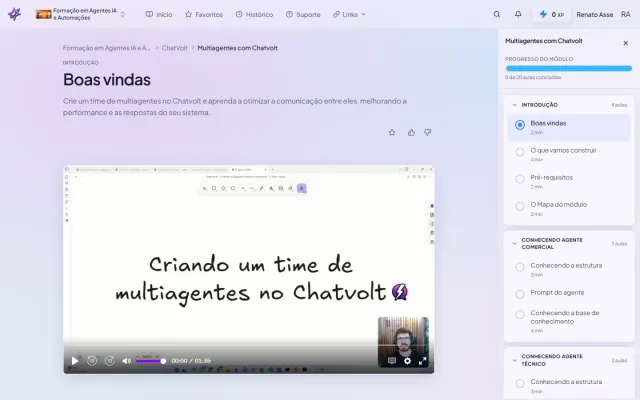
Task: Open the course selector dropdown
Action: click(x=81, y=14)
